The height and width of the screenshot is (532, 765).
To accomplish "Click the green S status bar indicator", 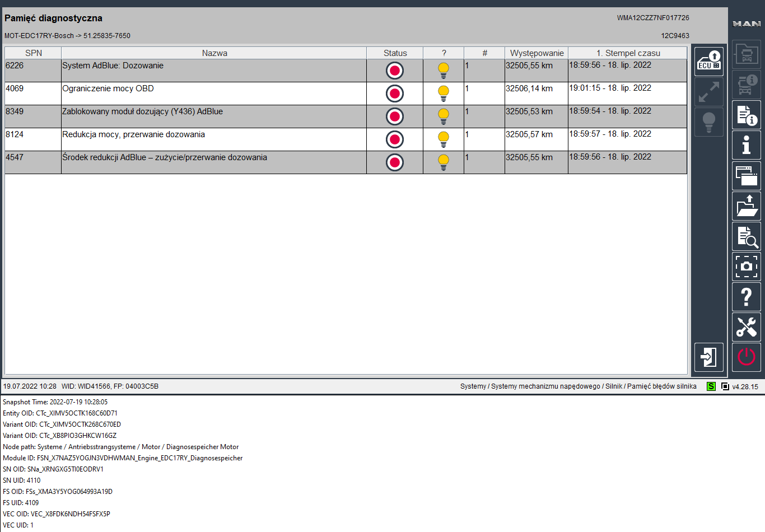I will click(711, 386).
